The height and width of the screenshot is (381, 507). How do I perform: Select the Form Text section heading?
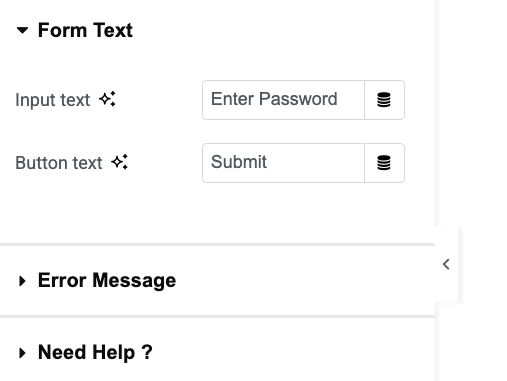pyautogui.click(x=85, y=30)
